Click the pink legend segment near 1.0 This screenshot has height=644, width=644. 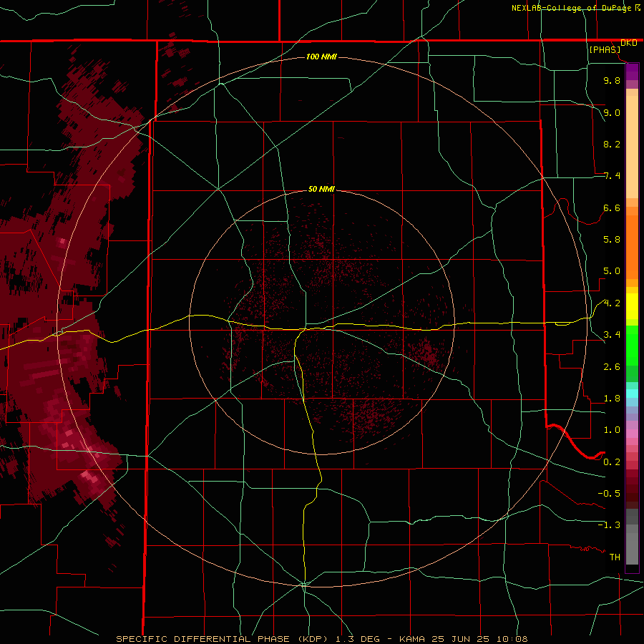632,434
